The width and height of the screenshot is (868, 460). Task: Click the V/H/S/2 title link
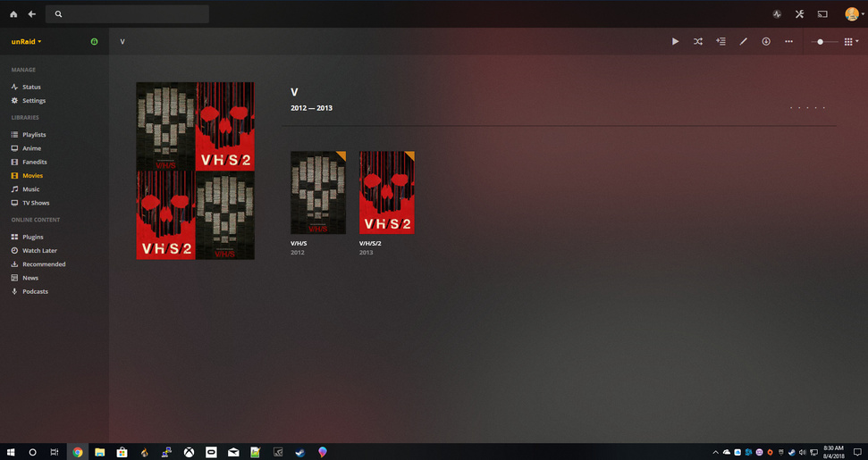click(x=370, y=243)
